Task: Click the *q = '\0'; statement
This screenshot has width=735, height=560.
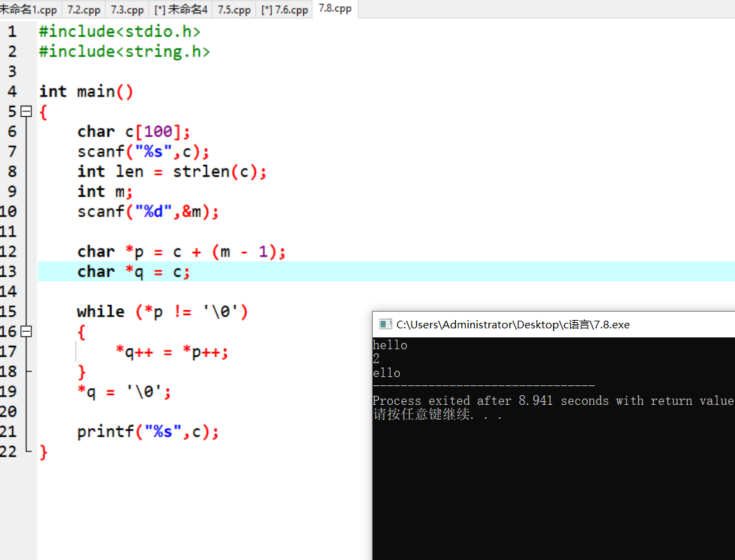Action: [x=124, y=392]
